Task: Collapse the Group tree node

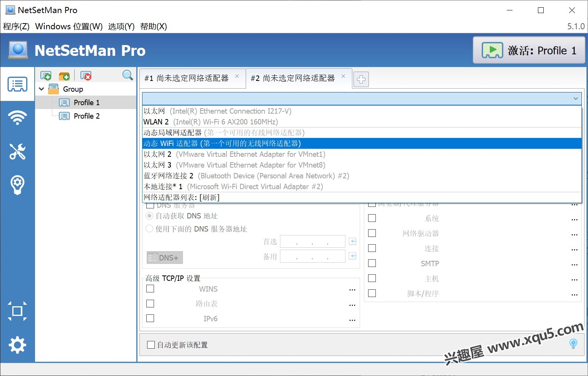Action: point(42,89)
